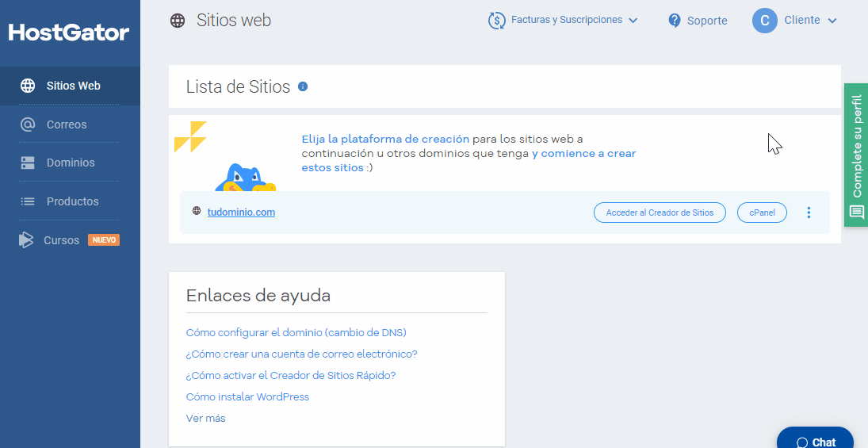This screenshot has height=448, width=868.
Task: Open Cómo instalar WordPress link
Action: pyautogui.click(x=247, y=397)
